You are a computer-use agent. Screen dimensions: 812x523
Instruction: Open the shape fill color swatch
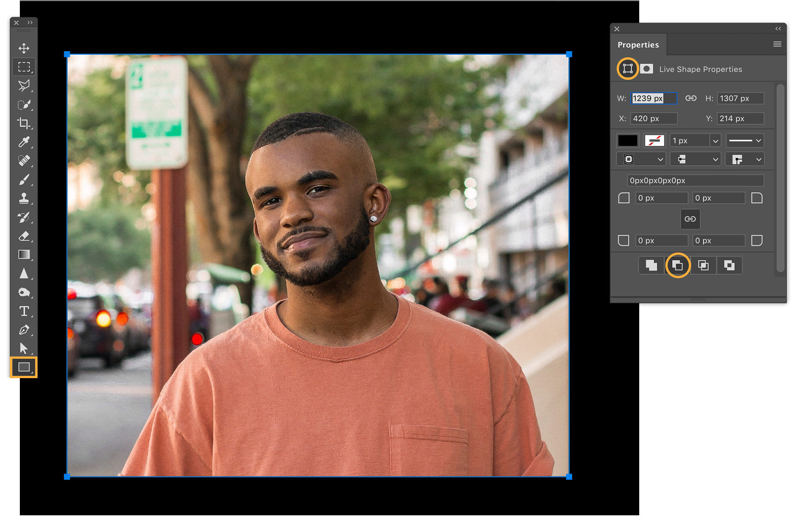pos(627,140)
